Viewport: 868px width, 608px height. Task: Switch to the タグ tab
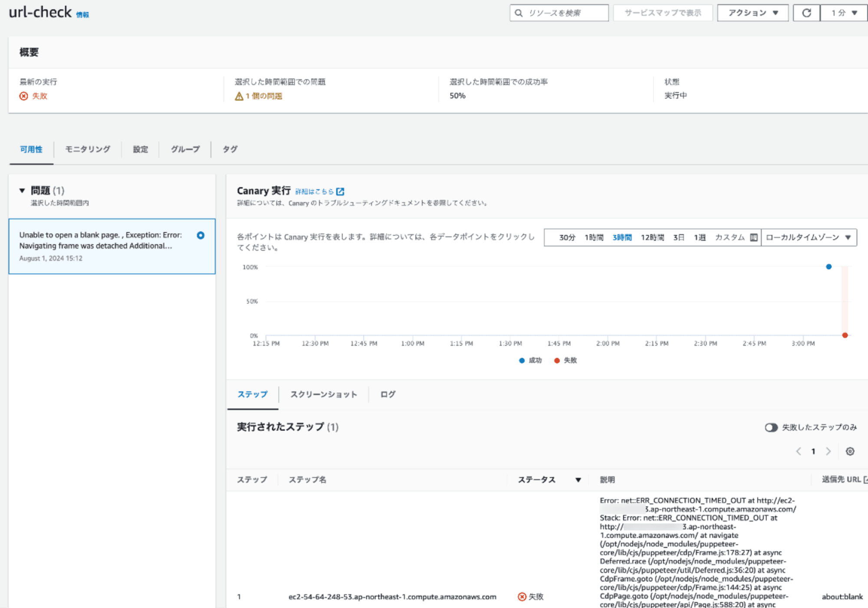click(230, 149)
